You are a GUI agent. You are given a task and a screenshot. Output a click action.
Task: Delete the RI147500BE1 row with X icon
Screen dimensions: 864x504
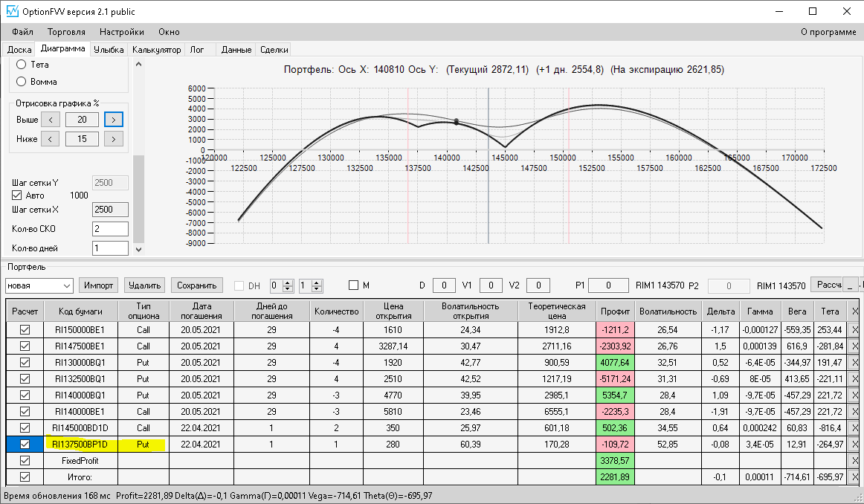854,346
